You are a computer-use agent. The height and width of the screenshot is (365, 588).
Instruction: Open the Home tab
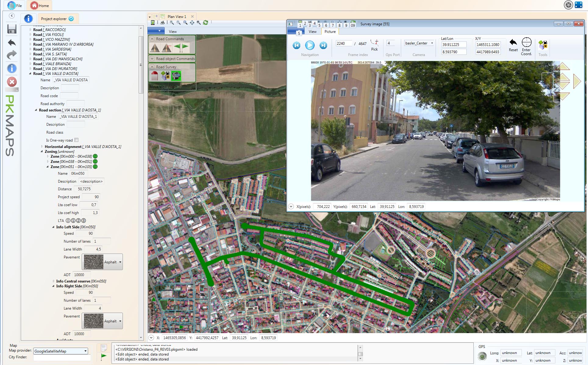(x=40, y=5)
